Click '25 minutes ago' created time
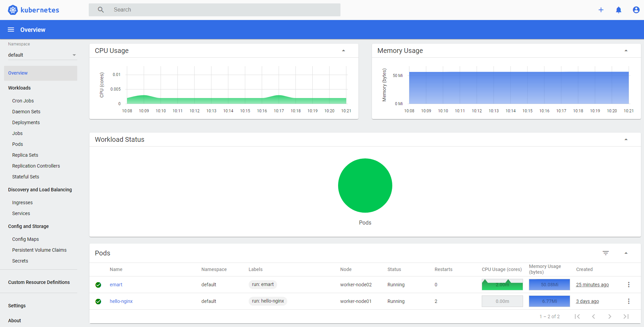This screenshot has width=644, height=327. 593,285
